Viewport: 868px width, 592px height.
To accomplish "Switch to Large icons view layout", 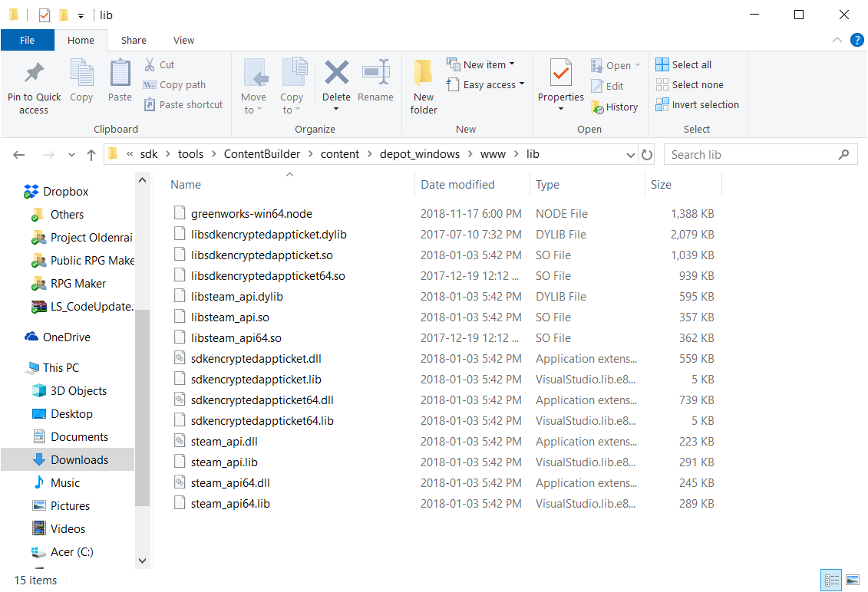I will [x=853, y=580].
